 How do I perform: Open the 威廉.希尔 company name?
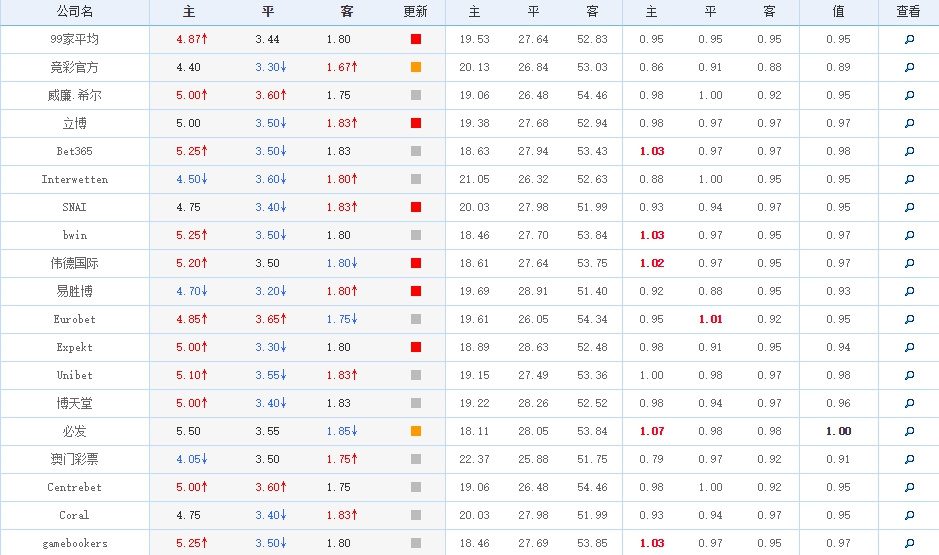click(74, 95)
